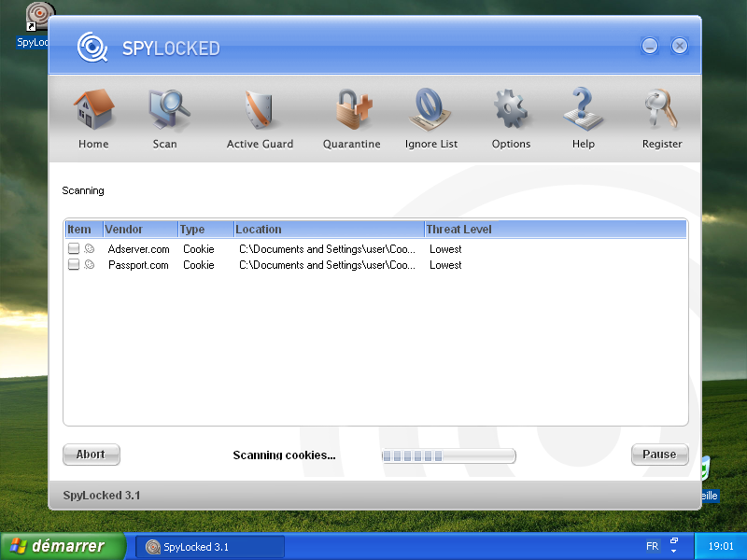This screenshot has height=560, width=747.
Task: Open the Register keys section
Action: pos(662,119)
